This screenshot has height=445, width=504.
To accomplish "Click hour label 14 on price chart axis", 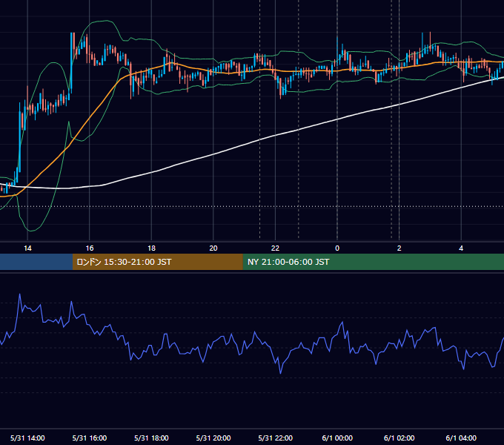I will [27, 248].
